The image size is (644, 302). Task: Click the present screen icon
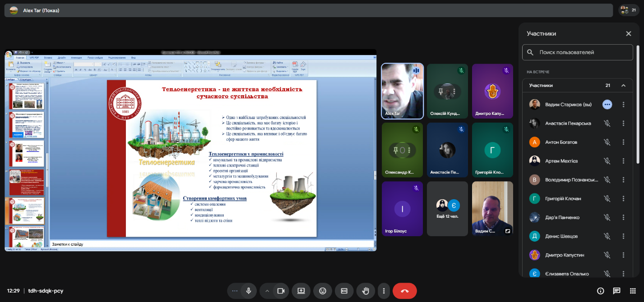[301, 291]
